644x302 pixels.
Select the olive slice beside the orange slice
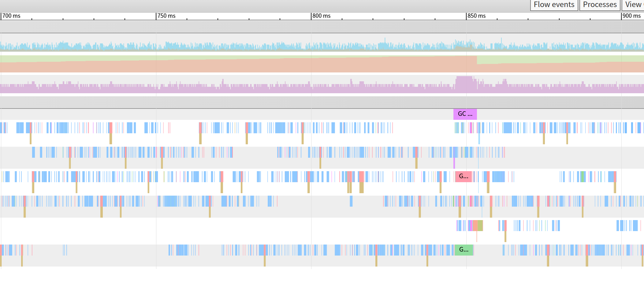point(480,226)
